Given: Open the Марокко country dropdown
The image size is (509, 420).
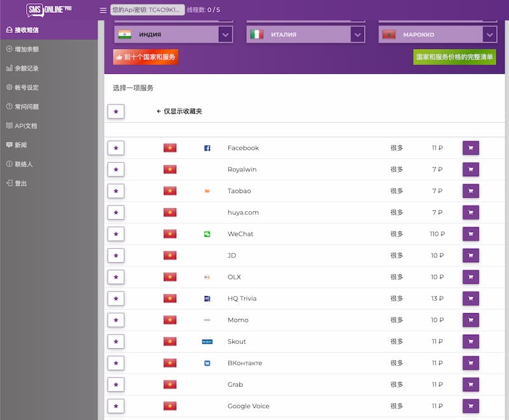Looking at the screenshot, I should (x=438, y=34).
